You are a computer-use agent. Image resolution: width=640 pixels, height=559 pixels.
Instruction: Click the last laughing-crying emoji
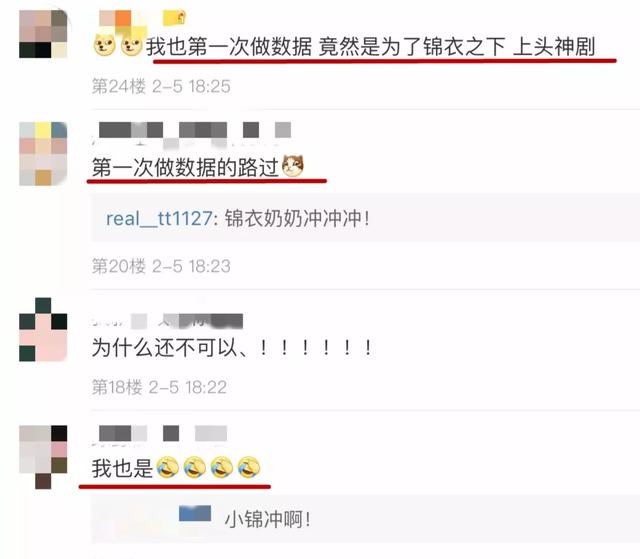(x=249, y=467)
